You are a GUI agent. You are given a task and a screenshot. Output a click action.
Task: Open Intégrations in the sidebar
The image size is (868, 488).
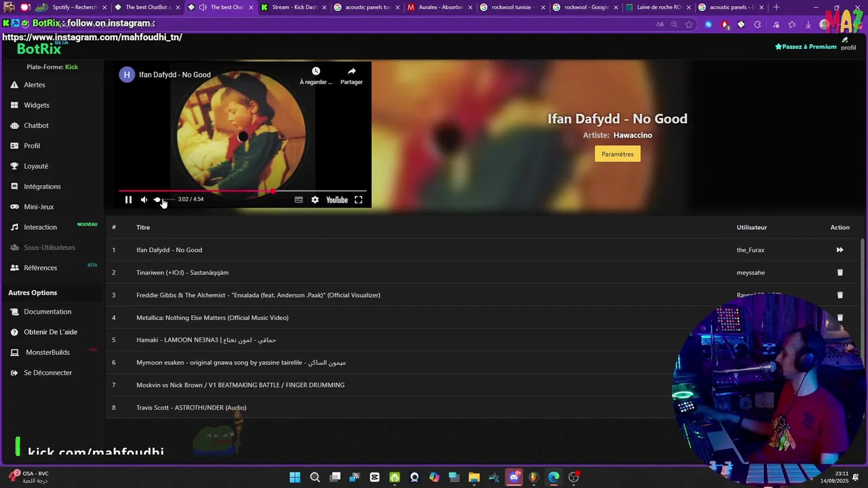[x=42, y=186]
